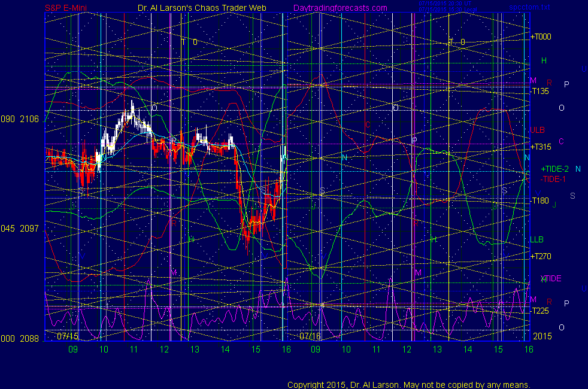Image resolution: width=588 pixels, height=389 pixels.
Task: Select hour 09 of the 07/15 session
Action: [x=72, y=350]
